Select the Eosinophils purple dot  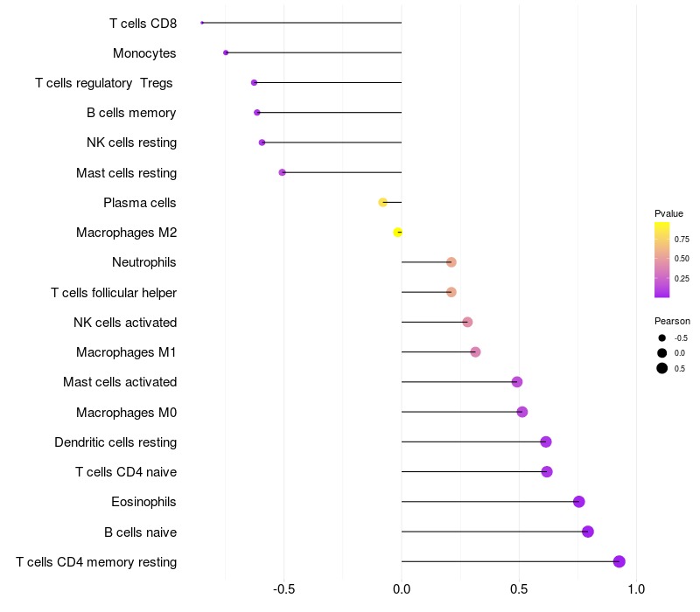(x=578, y=501)
